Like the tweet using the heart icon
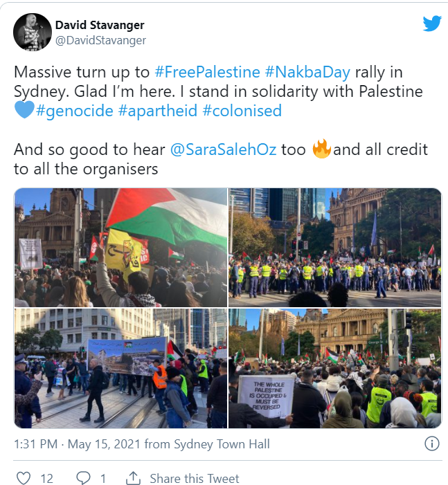Viewport: 448px width, 485px height. click(x=24, y=478)
